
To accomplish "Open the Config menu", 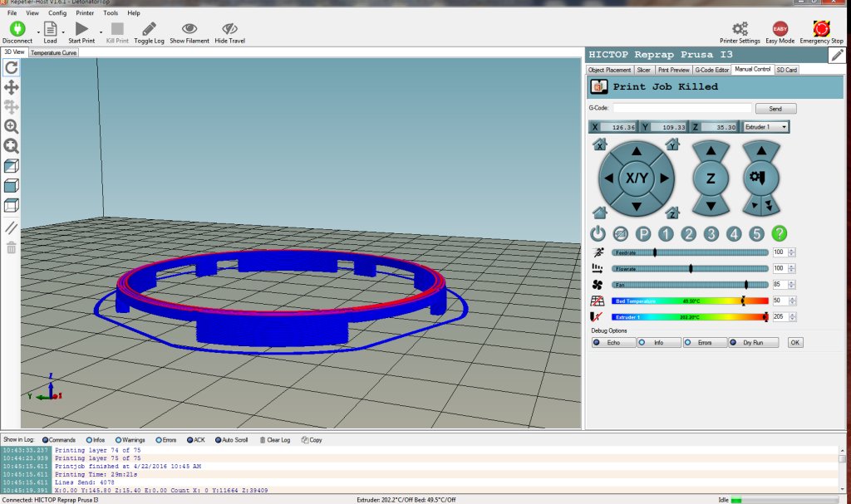I will click(x=57, y=13).
